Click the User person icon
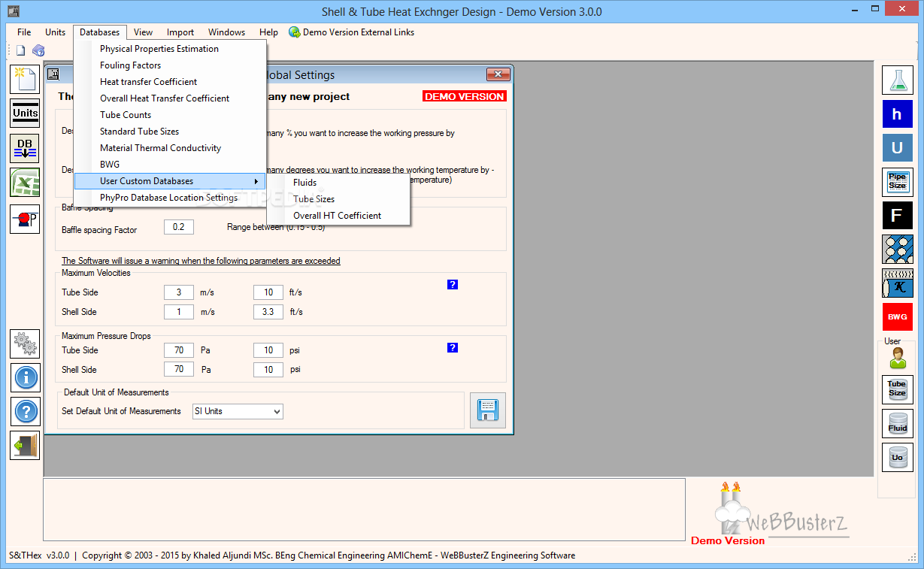This screenshot has width=924, height=569. 897,359
